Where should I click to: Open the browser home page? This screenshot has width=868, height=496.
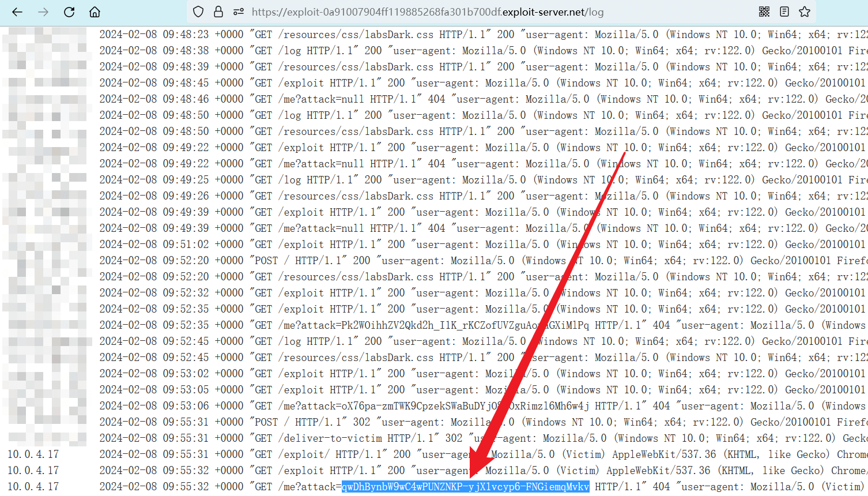tap(95, 12)
